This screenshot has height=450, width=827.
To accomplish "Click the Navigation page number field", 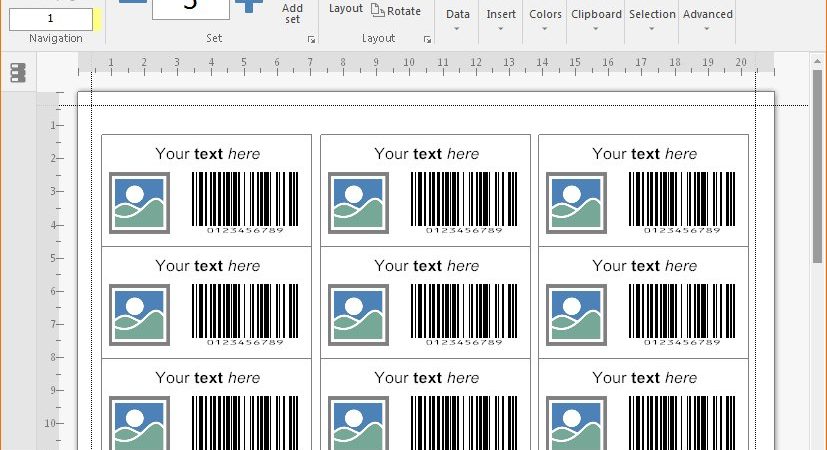I will (x=51, y=19).
